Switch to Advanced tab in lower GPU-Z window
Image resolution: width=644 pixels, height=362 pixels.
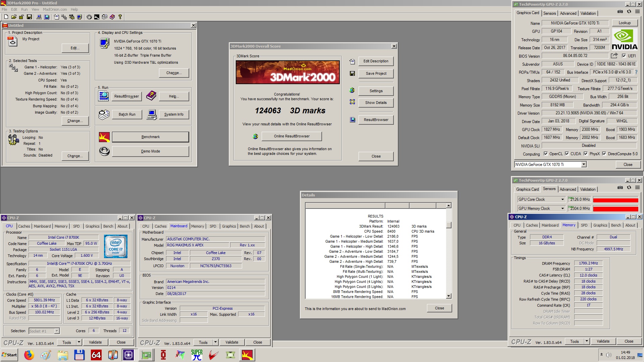pos(568,189)
